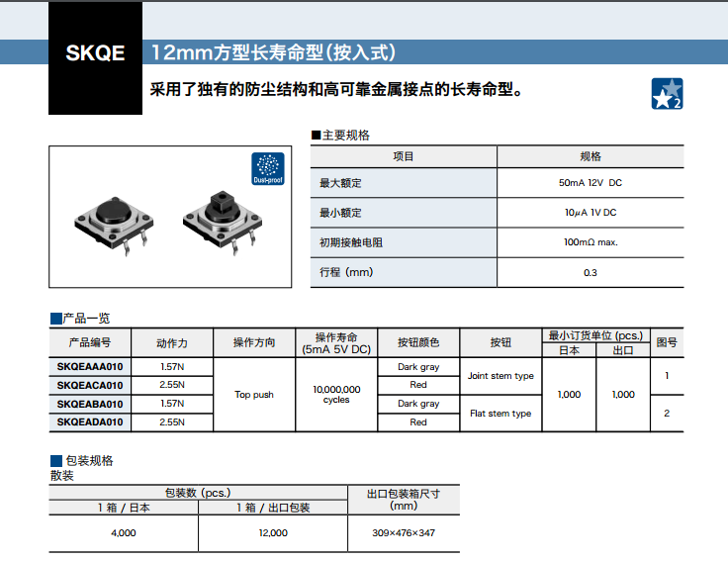Click the 出口包装箱尺寸 (mm) header

pyautogui.click(x=404, y=500)
